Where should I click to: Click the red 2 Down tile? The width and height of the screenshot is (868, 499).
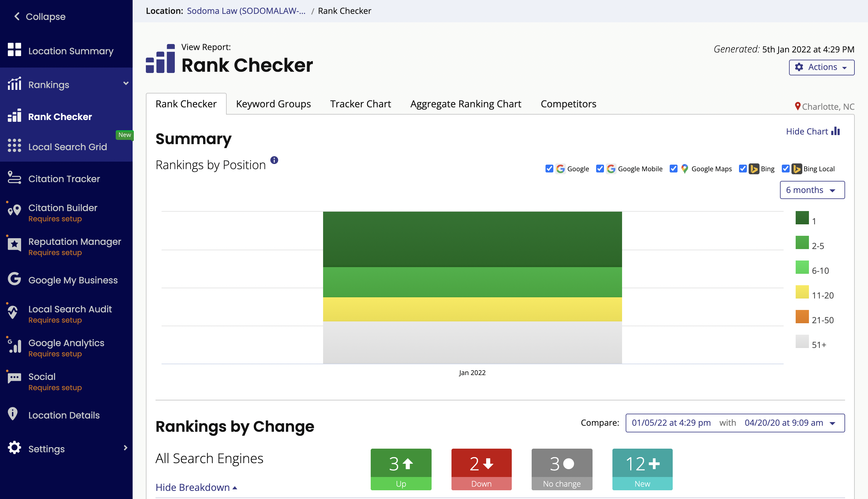(481, 469)
